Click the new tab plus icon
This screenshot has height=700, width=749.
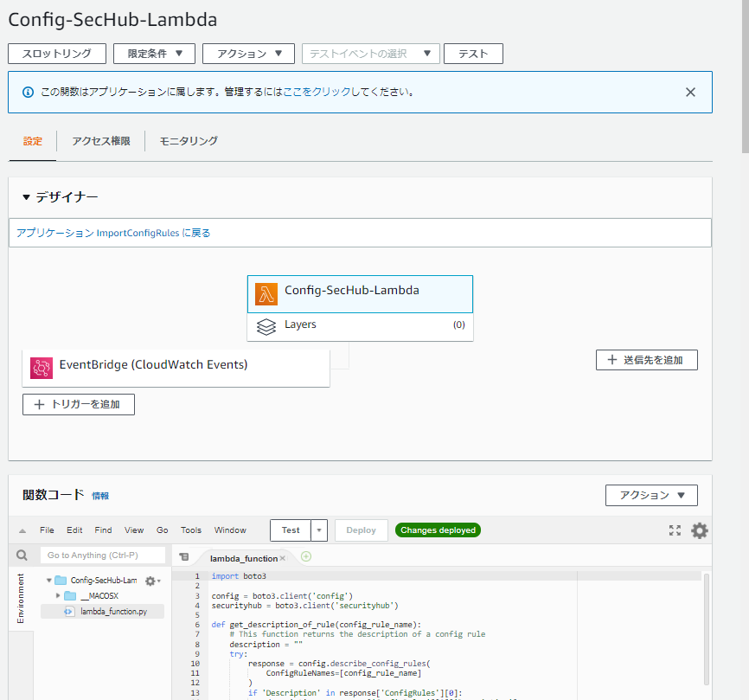click(x=306, y=556)
